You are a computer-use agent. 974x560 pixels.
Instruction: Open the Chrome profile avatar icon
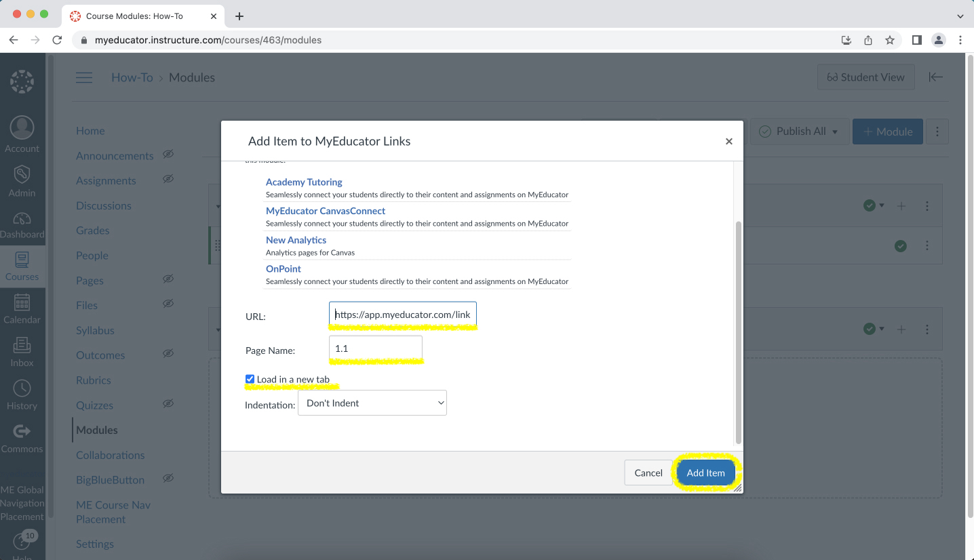point(939,40)
